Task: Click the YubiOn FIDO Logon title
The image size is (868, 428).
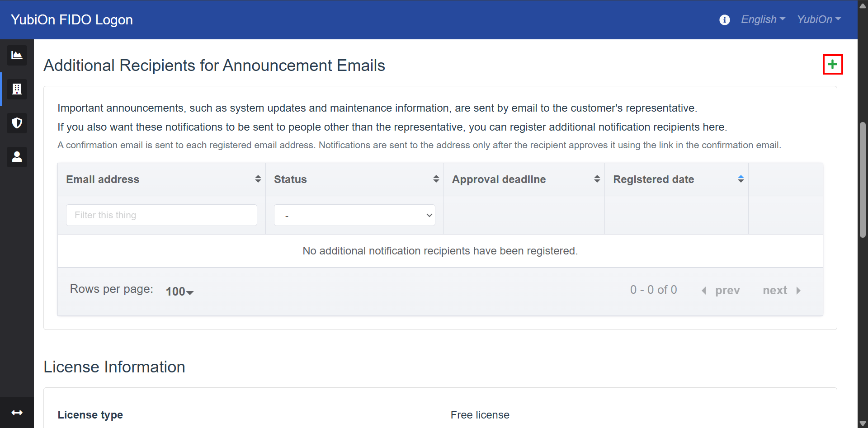Action: coord(72,20)
